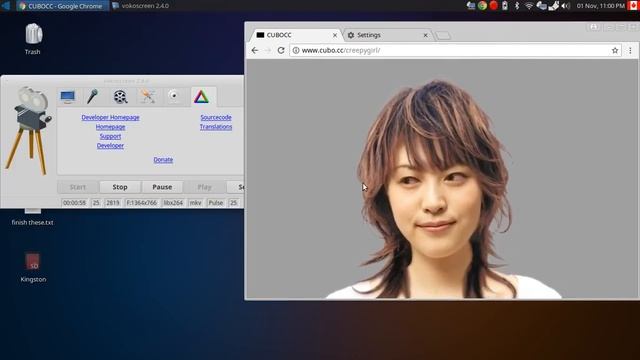
Task: Click the greyed-out Play button
Action: (204, 187)
